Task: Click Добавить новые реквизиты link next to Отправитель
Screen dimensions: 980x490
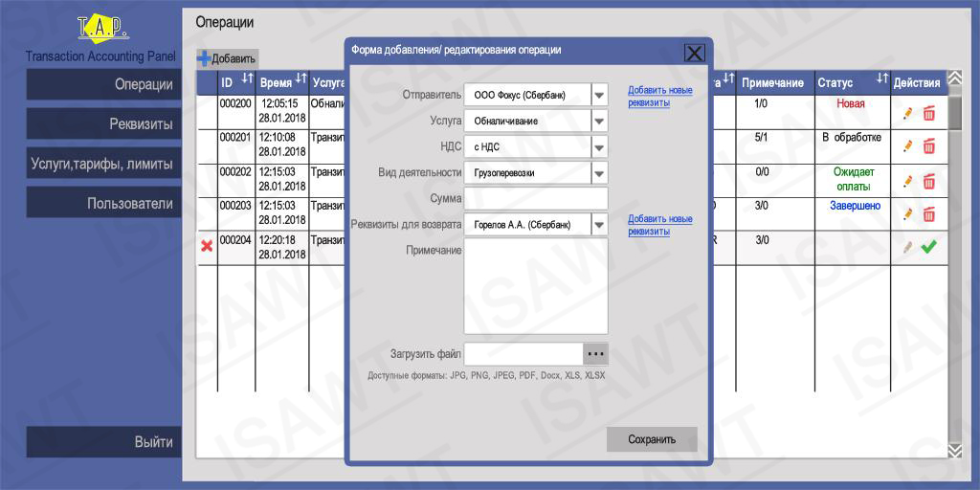Action: (x=660, y=97)
